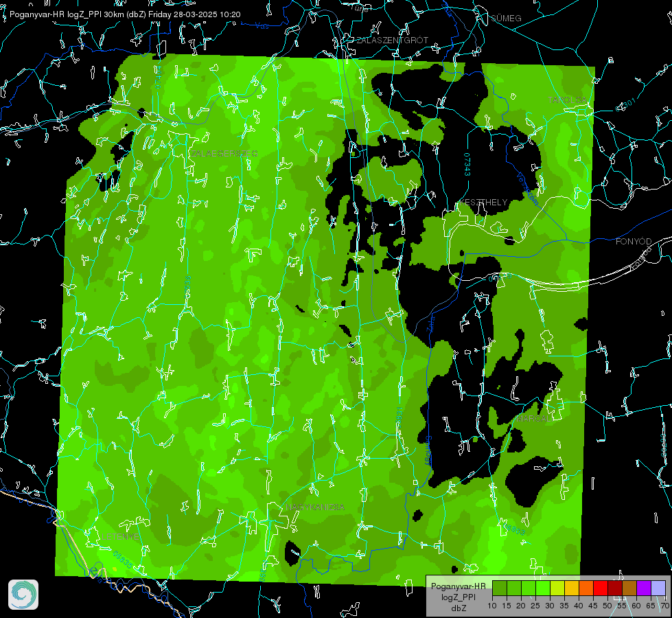Click the 10–15 dBZ dark green legend swatch
Viewport: 672px width, 618px height.
(x=500, y=588)
